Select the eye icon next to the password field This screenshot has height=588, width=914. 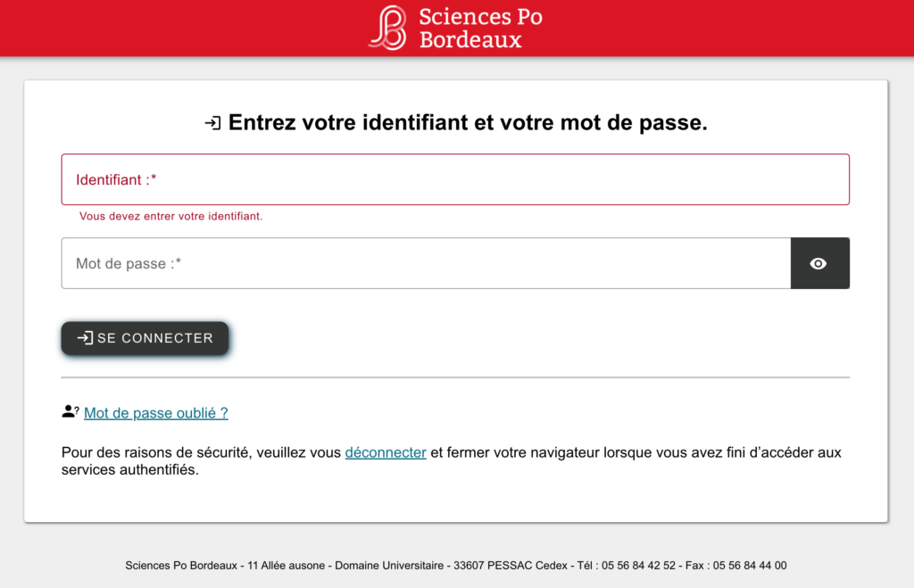click(819, 262)
